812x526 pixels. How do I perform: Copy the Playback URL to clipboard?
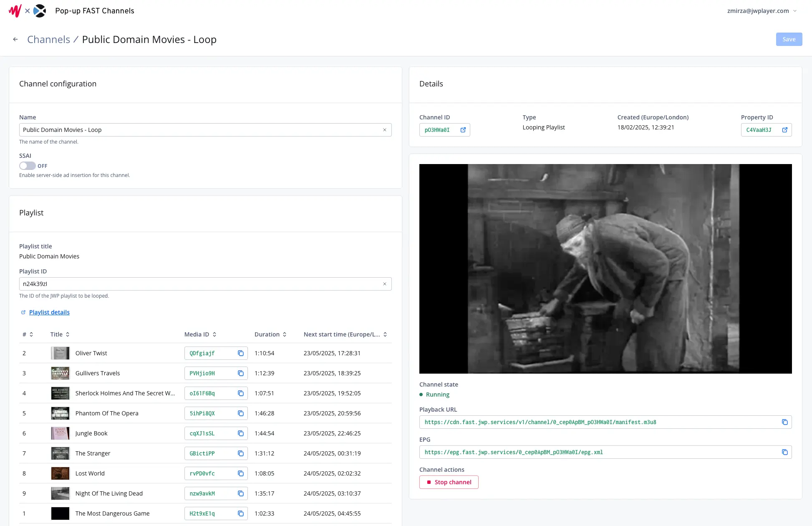(x=785, y=422)
